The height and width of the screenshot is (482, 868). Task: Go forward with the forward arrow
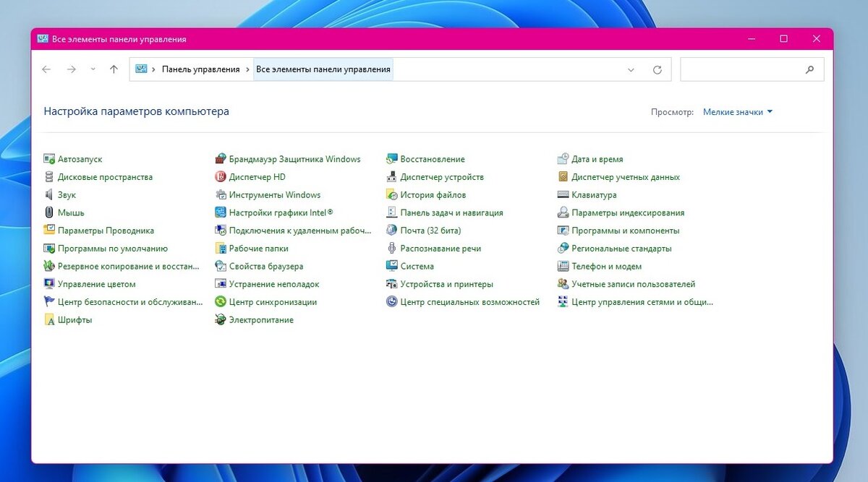pyautogui.click(x=71, y=69)
